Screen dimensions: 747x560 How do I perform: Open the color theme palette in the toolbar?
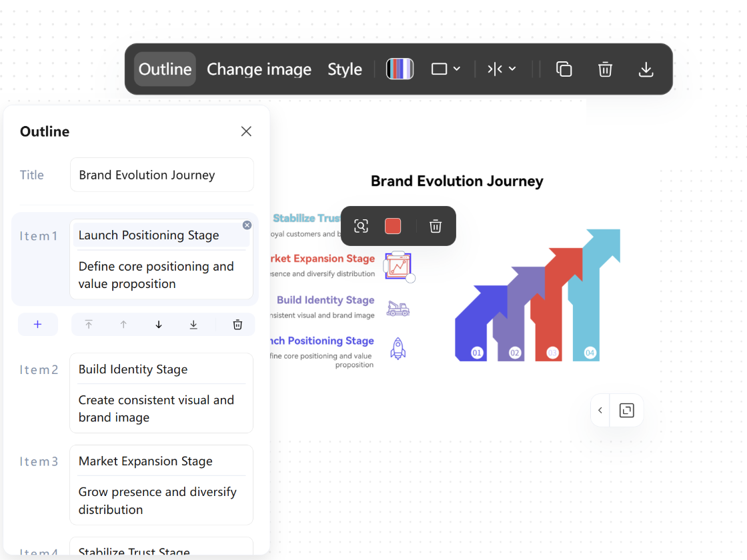tap(400, 69)
